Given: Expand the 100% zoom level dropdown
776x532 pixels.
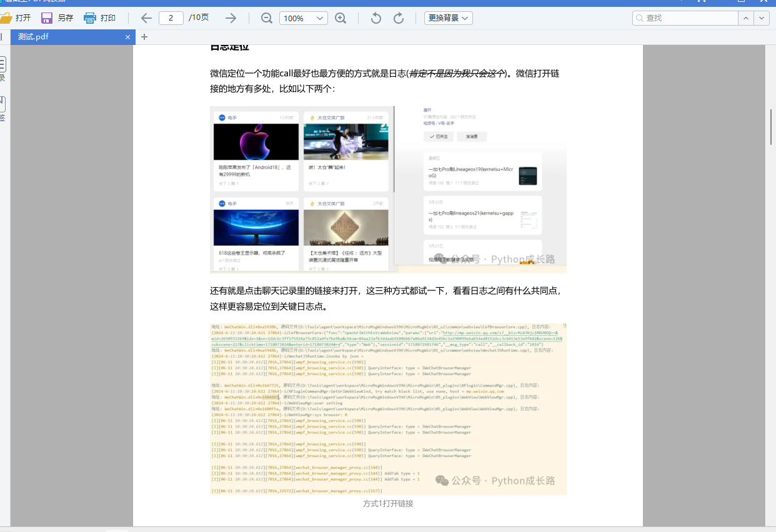Looking at the screenshot, I should 304,18.
